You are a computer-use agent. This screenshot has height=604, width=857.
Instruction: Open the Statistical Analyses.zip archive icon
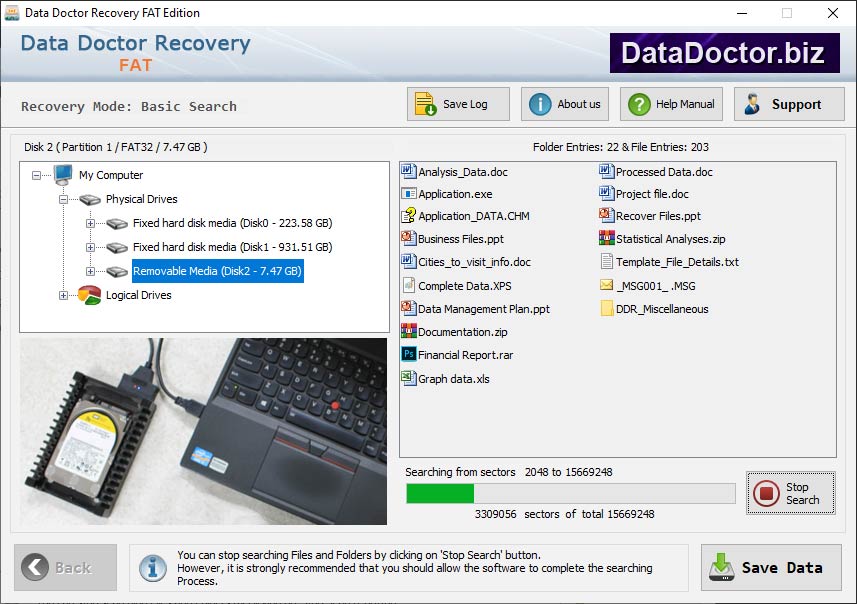(x=610, y=239)
